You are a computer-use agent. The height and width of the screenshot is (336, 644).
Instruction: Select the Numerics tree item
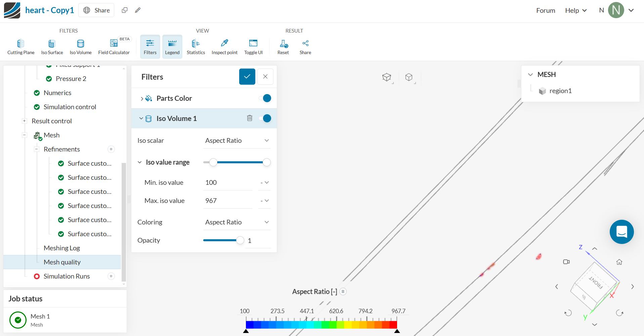coord(57,93)
